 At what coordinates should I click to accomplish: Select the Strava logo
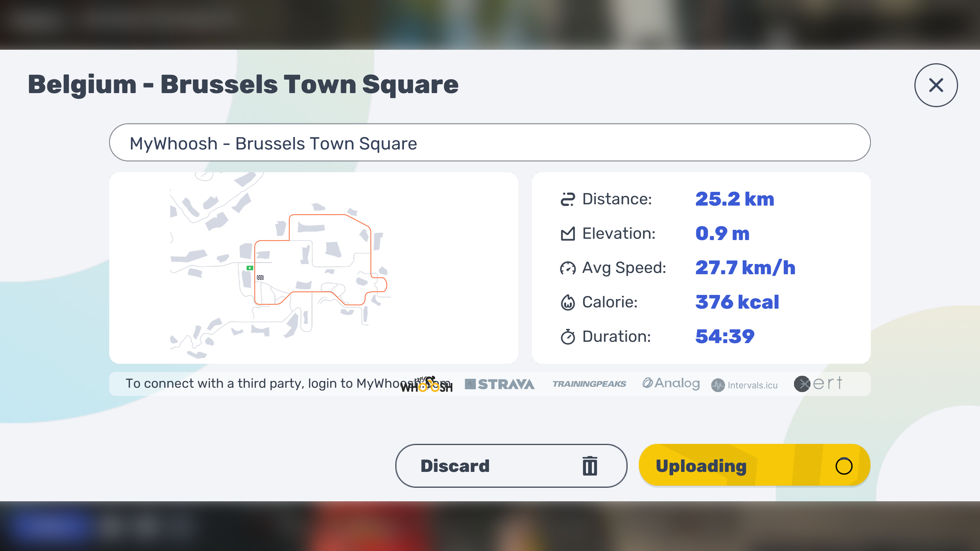[499, 384]
